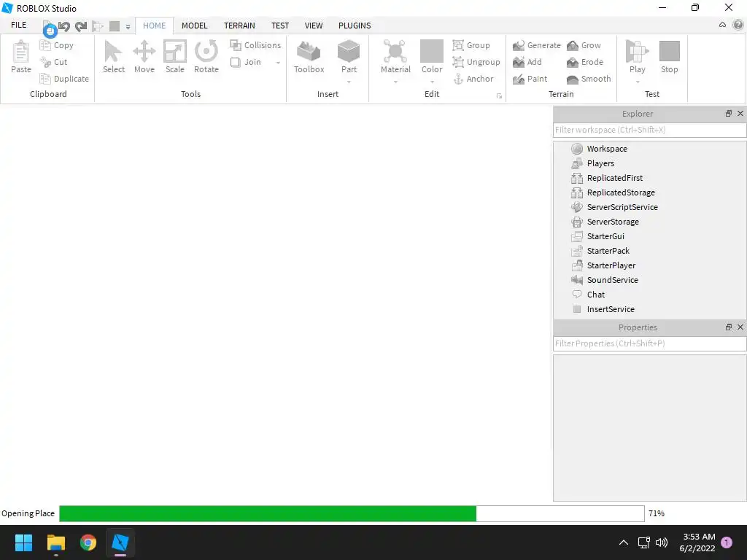Switch to the VIEW tab
Image resolution: width=747 pixels, height=560 pixels.
pos(314,26)
